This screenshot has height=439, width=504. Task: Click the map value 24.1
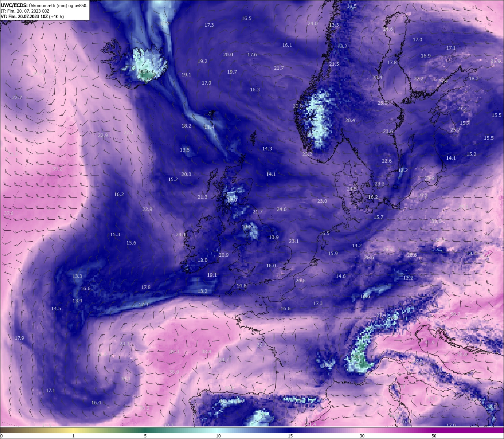[x=181, y=235]
